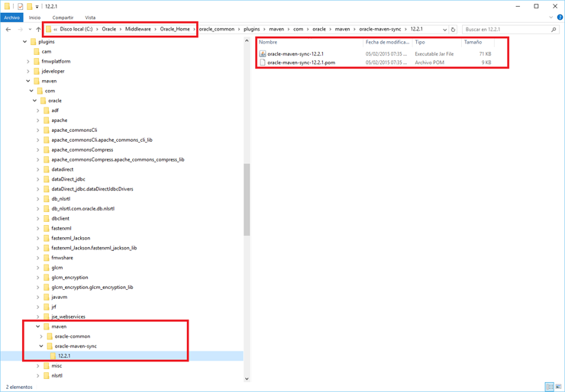Click the jse_webservices folder icon
The image size is (565, 392).
(x=46, y=316)
